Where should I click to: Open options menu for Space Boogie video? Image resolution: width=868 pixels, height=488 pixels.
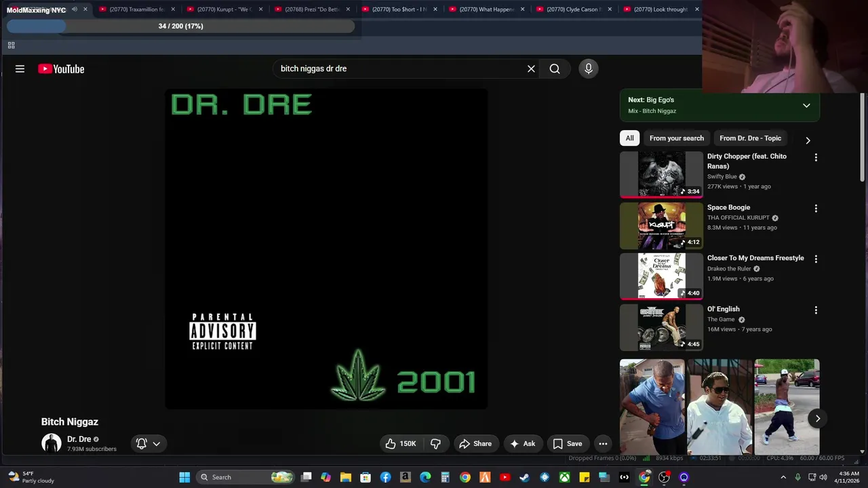[x=816, y=209]
